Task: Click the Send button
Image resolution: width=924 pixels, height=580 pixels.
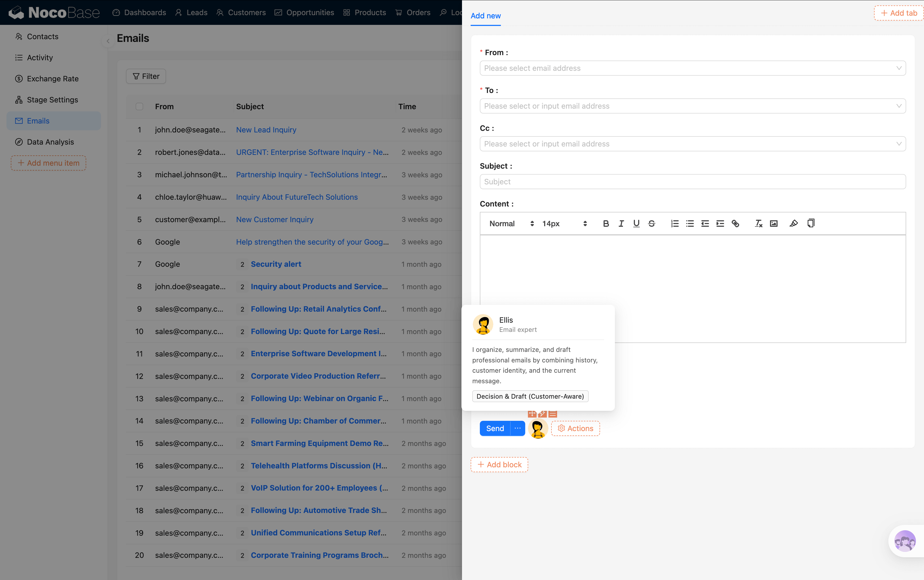Action: point(495,428)
